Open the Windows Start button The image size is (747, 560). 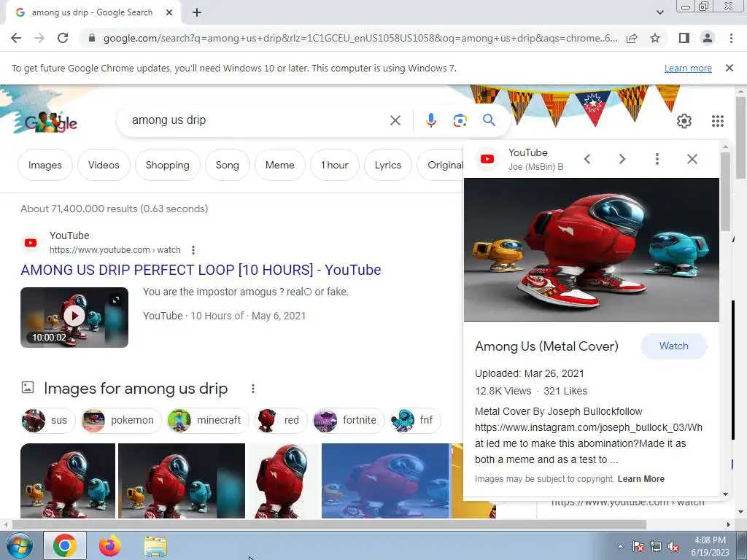[x=19, y=546]
